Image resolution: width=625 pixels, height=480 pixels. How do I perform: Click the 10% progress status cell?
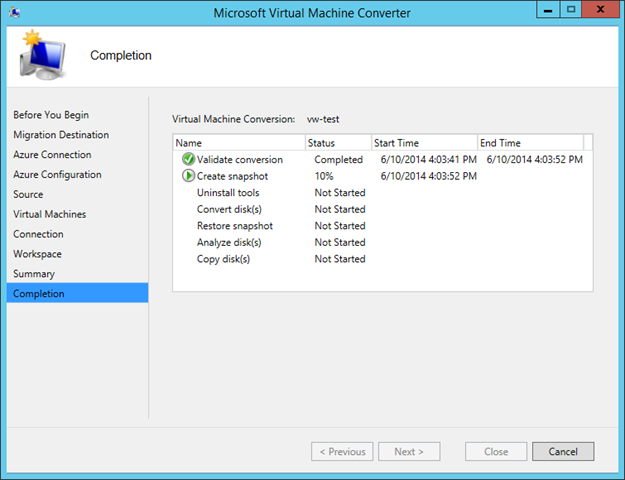click(x=324, y=176)
